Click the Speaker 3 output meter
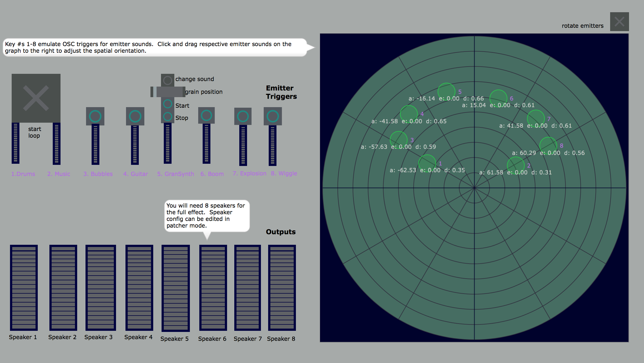 tap(101, 288)
